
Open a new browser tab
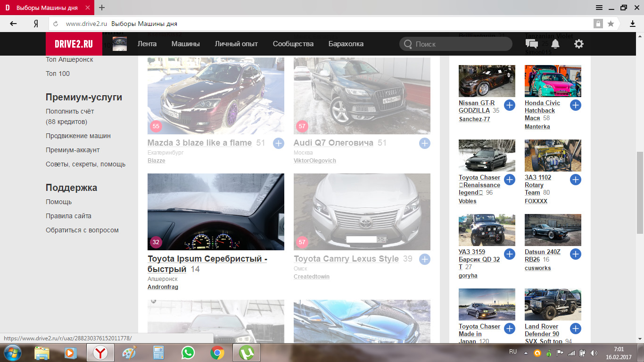[x=102, y=8]
